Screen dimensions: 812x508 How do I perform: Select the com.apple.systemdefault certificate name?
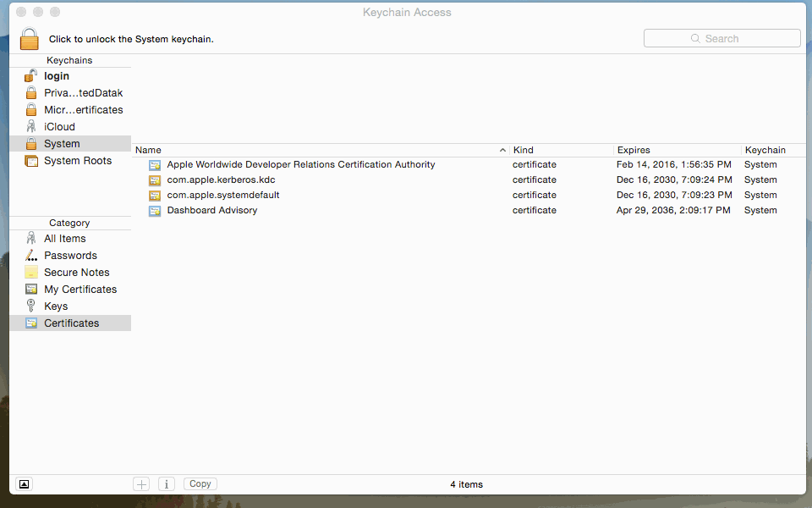click(223, 195)
